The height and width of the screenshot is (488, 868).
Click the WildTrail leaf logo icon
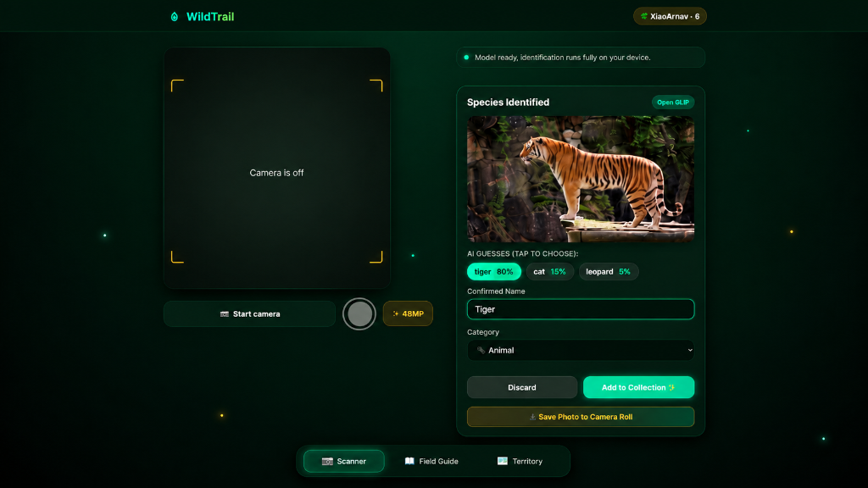[175, 17]
